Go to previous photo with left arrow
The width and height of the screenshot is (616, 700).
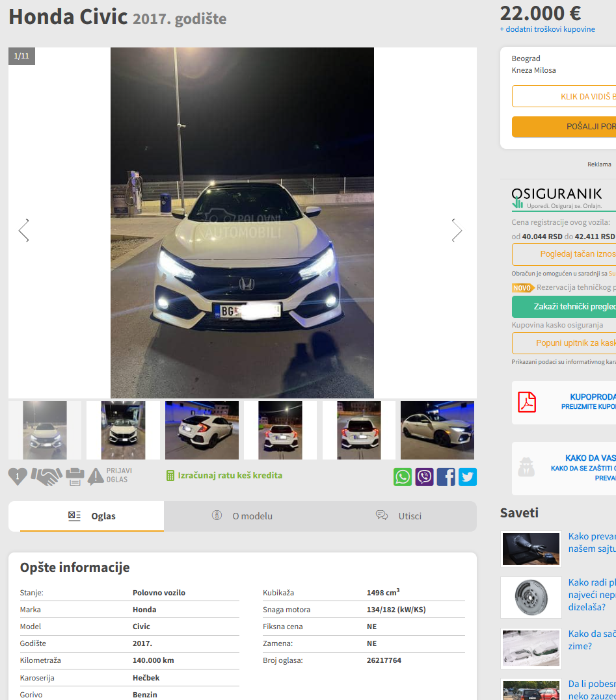(24, 230)
